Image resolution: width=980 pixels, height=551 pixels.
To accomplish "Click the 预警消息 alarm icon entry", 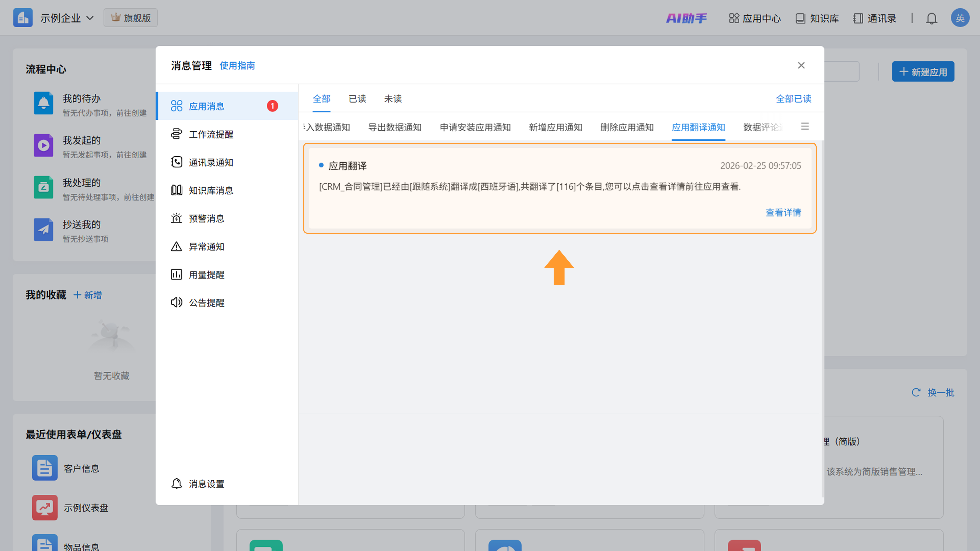I will click(x=206, y=219).
